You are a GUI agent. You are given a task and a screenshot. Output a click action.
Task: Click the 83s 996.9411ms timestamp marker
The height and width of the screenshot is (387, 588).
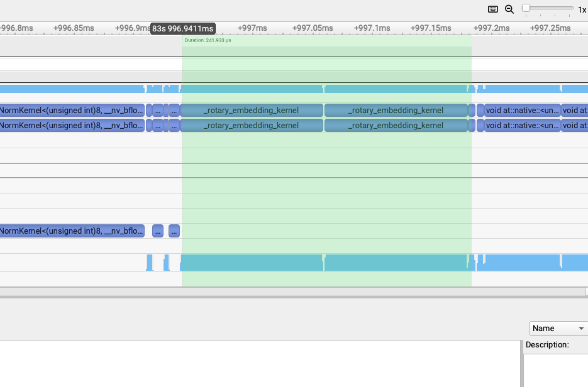tap(183, 29)
